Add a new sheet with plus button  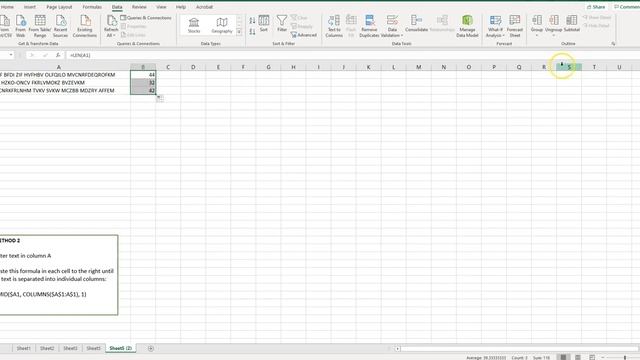tap(151, 348)
